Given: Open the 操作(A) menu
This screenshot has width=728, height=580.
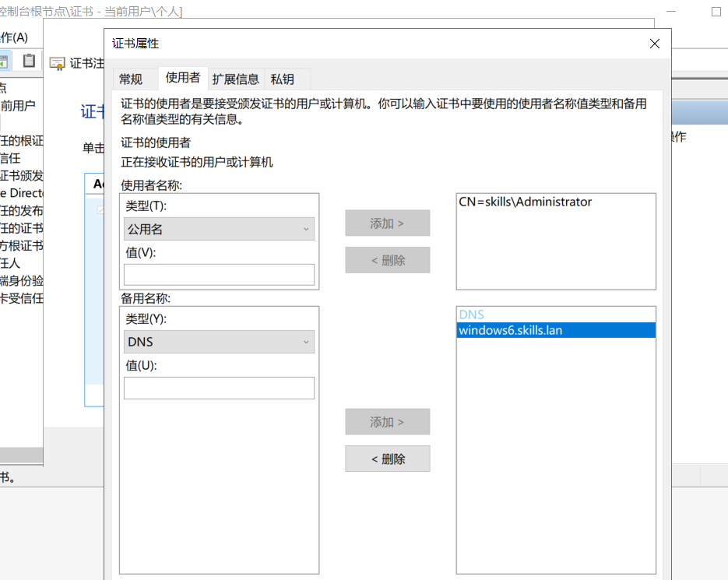Looking at the screenshot, I should click(x=14, y=37).
